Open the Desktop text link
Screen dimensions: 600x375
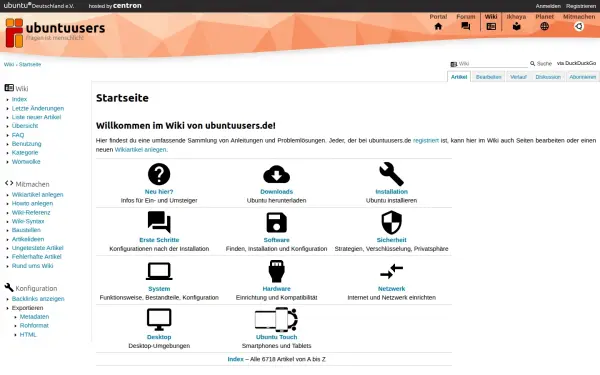(159, 337)
